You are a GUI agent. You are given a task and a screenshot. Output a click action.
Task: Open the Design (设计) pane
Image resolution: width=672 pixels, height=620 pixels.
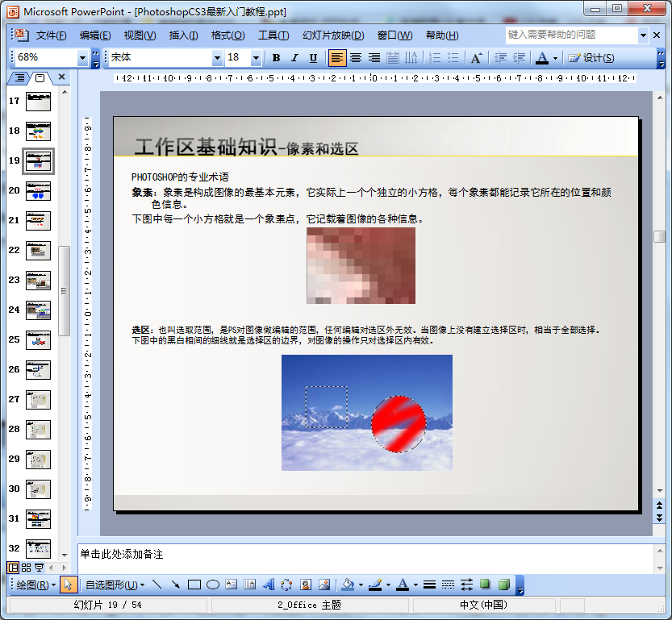(x=591, y=58)
